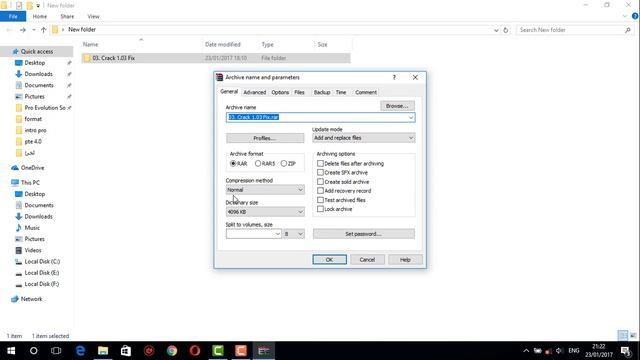Screen dimensions: 640x360
Task: Click the volume speaker tray icon
Action: click(x=559, y=351)
